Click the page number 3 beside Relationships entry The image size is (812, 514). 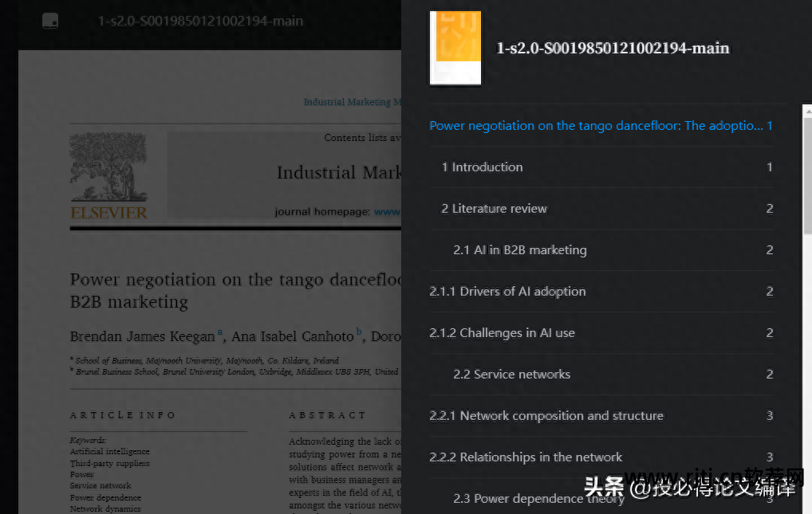769,457
